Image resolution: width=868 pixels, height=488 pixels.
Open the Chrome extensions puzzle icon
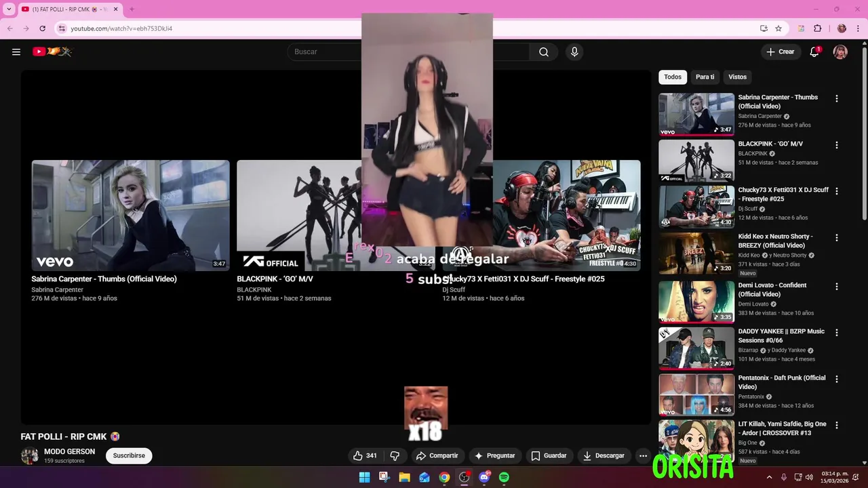point(817,28)
